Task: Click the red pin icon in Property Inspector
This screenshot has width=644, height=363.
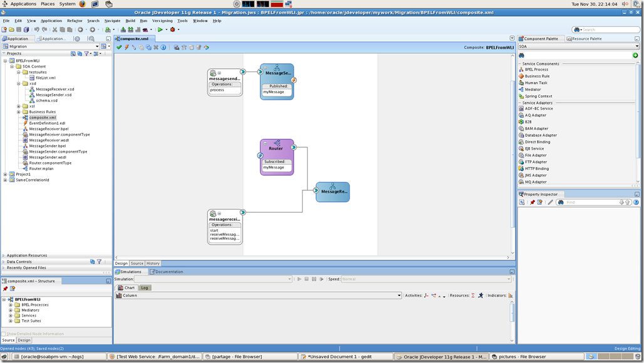Action: [x=532, y=202]
